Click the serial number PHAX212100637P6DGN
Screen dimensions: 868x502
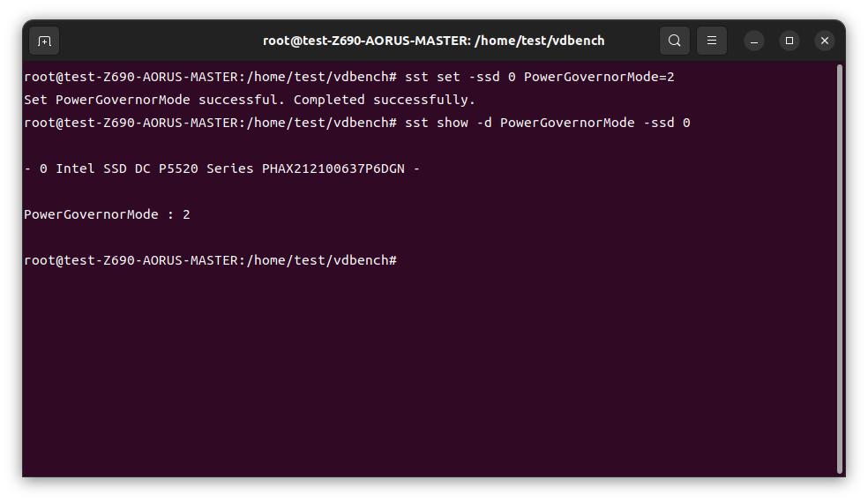[x=333, y=169]
